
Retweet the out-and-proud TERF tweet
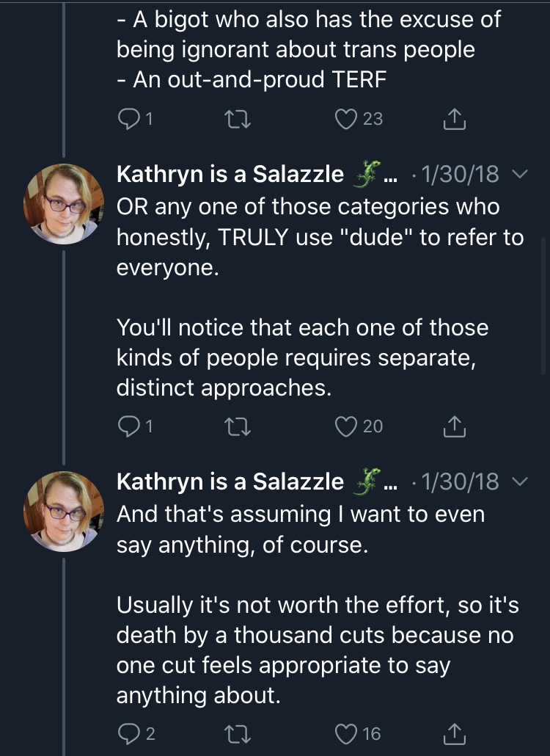pos(238,119)
